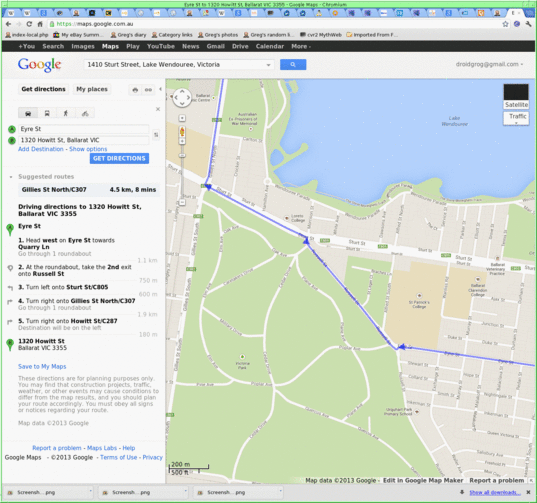Collapse the Suggested routes section
This screenshot has height=503, width=537.
(11, 177)
